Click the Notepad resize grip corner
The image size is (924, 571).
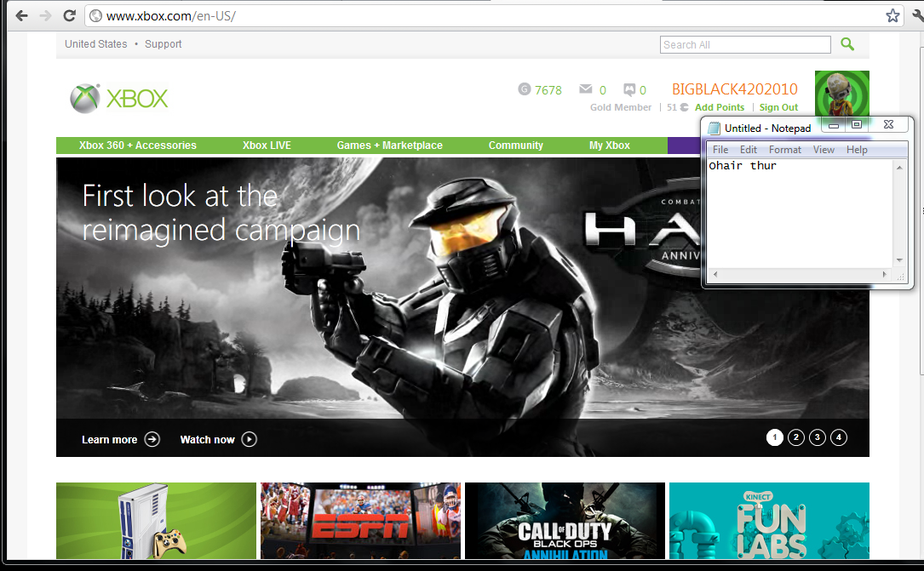click(x=900, y=276)
